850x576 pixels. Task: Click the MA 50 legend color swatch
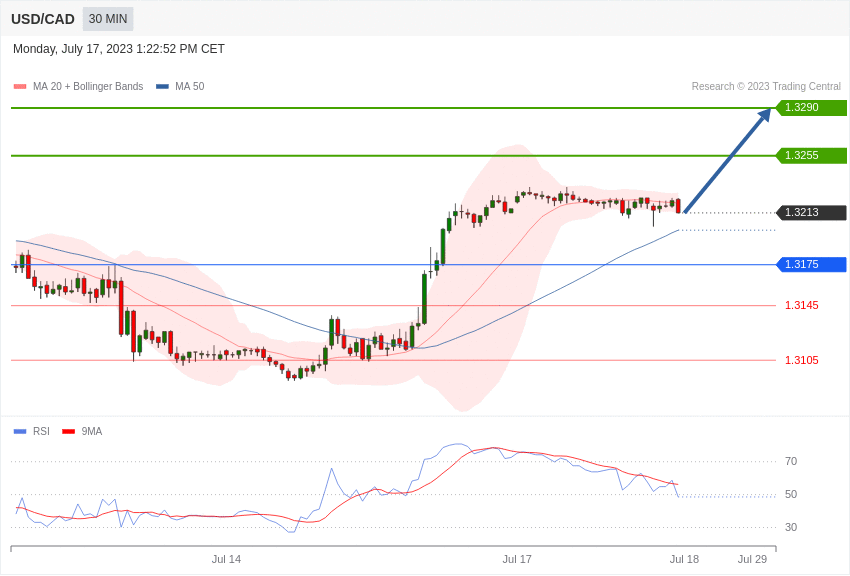pyautogui.click(x=162, y=87)
